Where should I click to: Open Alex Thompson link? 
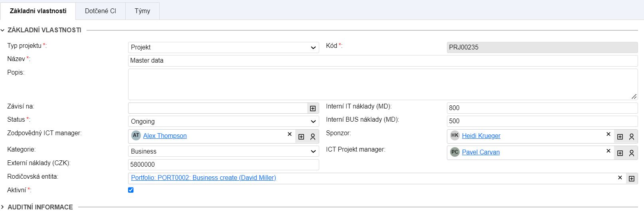click(x=165, y=136)
